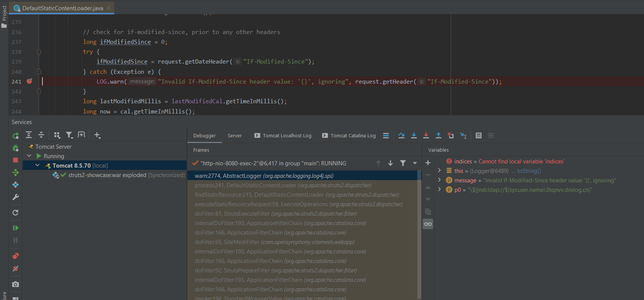Open run configuration wrench settings
Viewport: 644px width, 300px height.
16,197
